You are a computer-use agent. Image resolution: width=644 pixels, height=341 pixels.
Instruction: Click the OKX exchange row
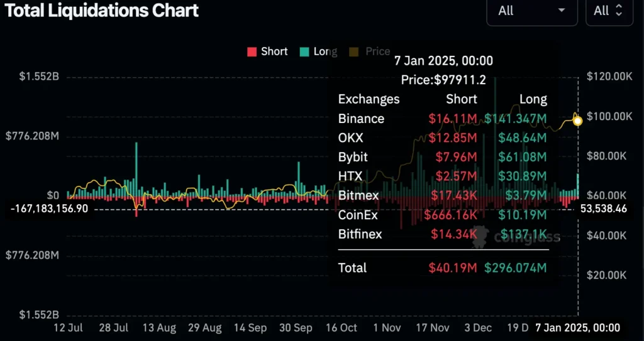coord(442,138)
